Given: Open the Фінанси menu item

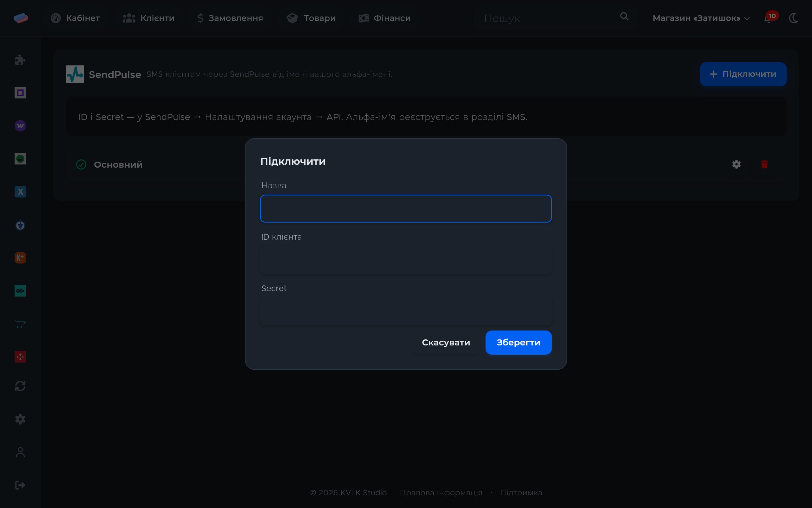Looking at the screenshot, I should 384,18.
